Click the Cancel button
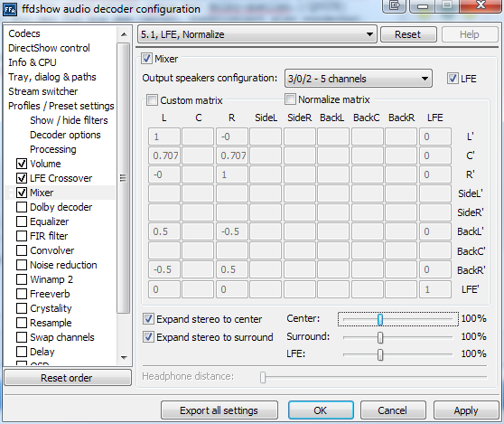 393,410
